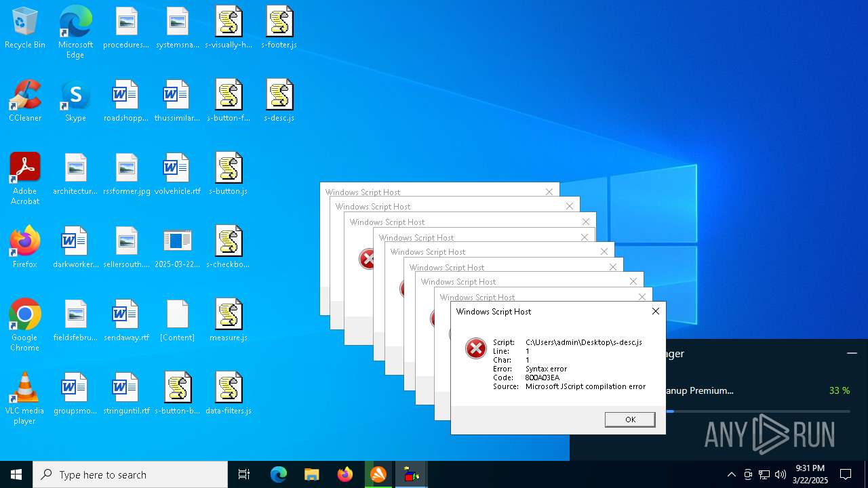This screenshot has width=868, height=488.
Task: Select the thussimilar Word document
Action: coord(177,101)
